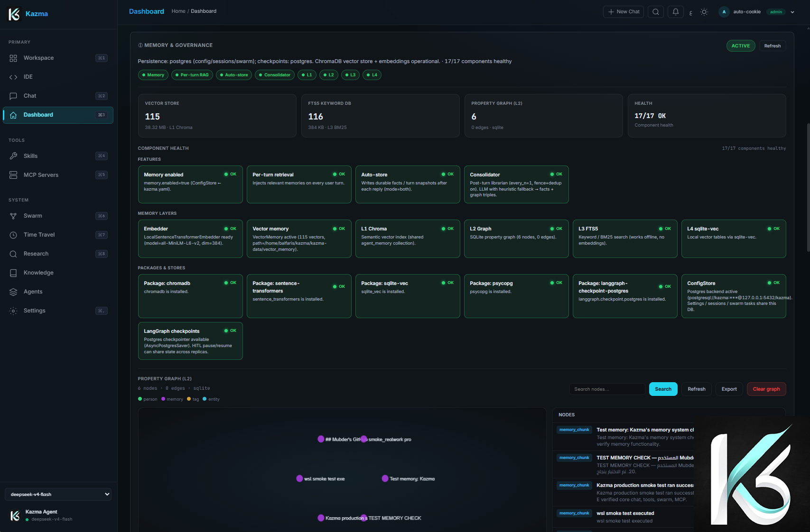Image resolution: width=810 pixels, height=532 pixels.
Task: Click the info icon beside Memory & Governance
Action: (x=140, y=46)
